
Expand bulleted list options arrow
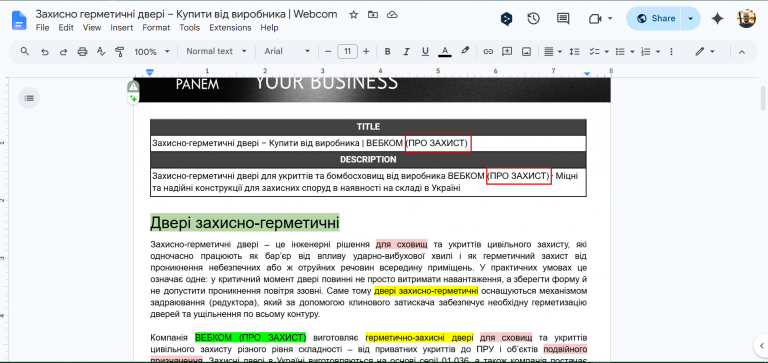632,51
